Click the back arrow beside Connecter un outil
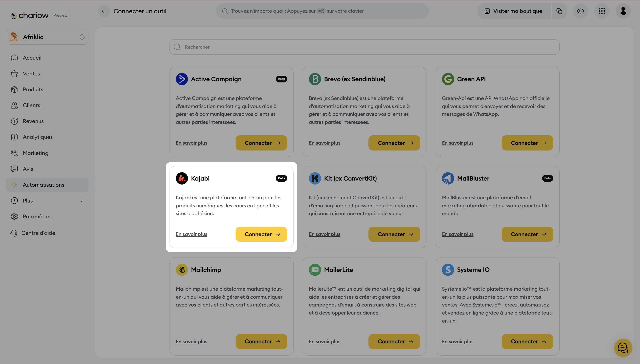The width and height of the screenshot is (640, 364). (104, 11)
